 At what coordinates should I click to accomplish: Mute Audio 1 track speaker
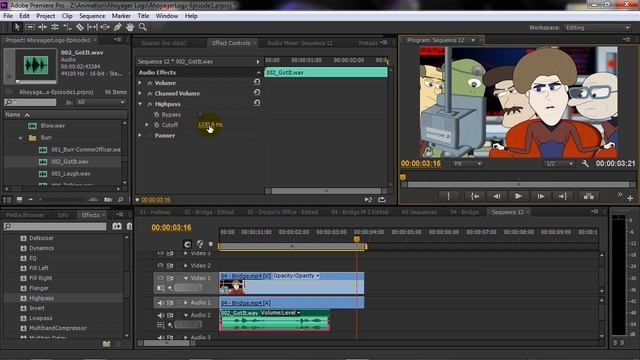[160, 303]
